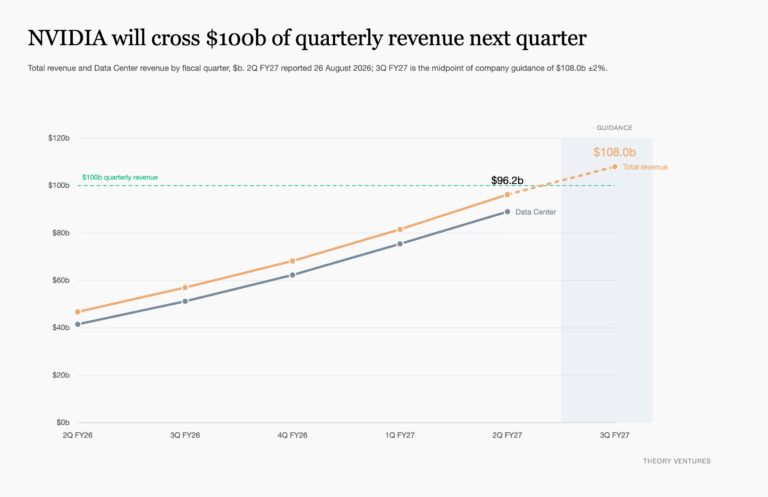Click the 4Q FY26 Total revenue point

[292, 261]
